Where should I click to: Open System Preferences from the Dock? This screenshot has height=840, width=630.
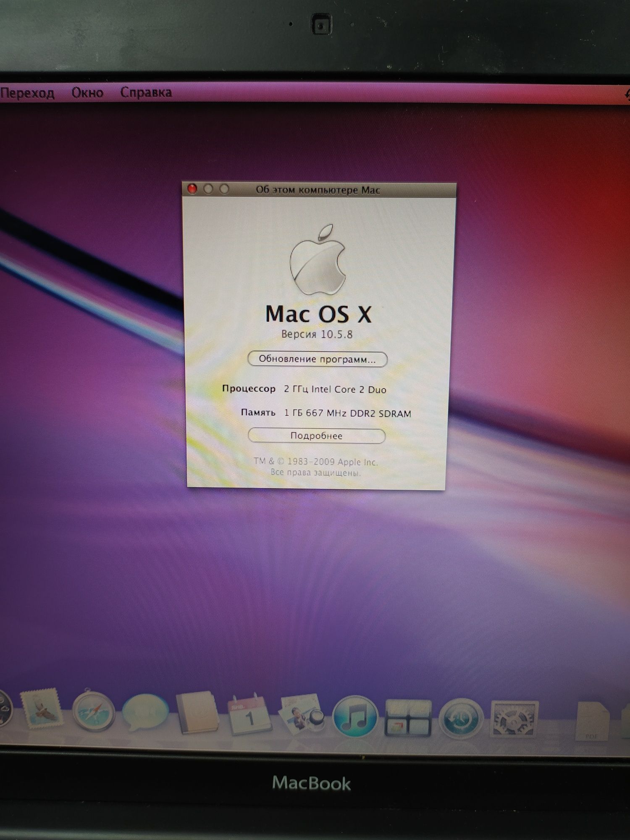514,719
